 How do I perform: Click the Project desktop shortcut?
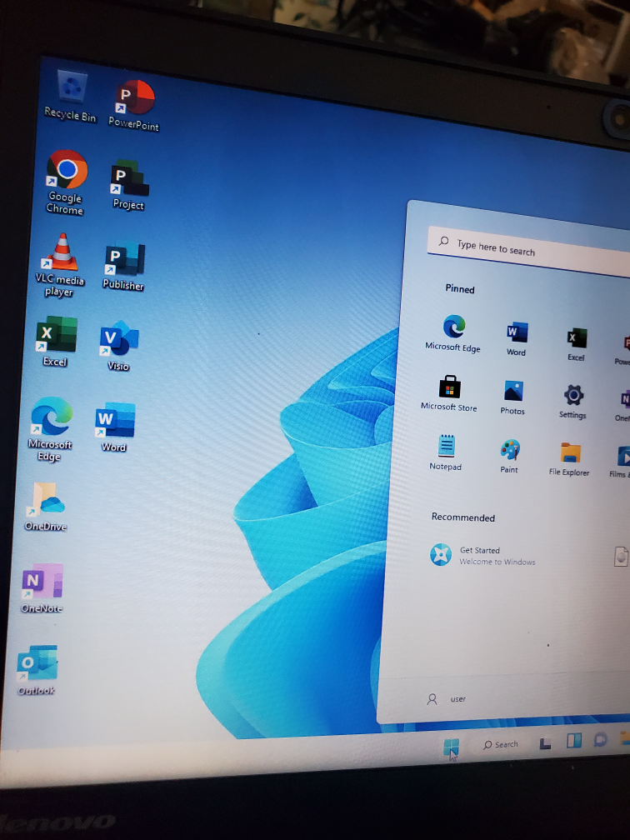(128, 179)
